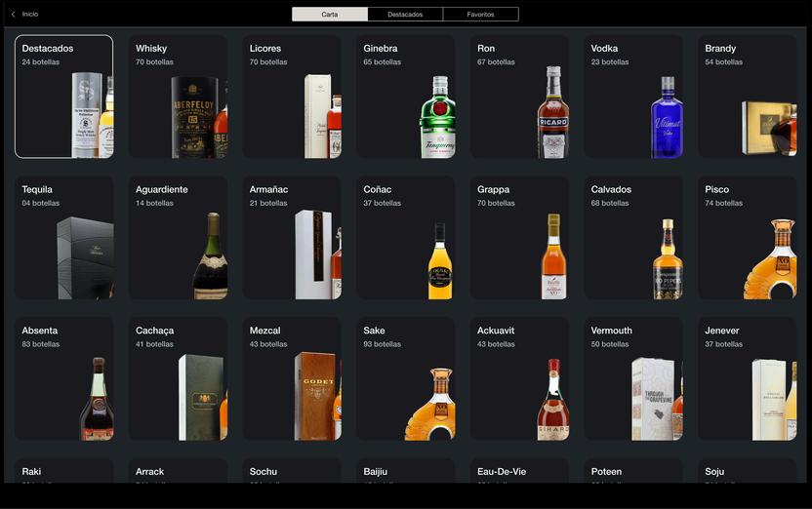Open the Vodka category card
The width and height of the screenshot is (812, 509).
coord(633,97)
